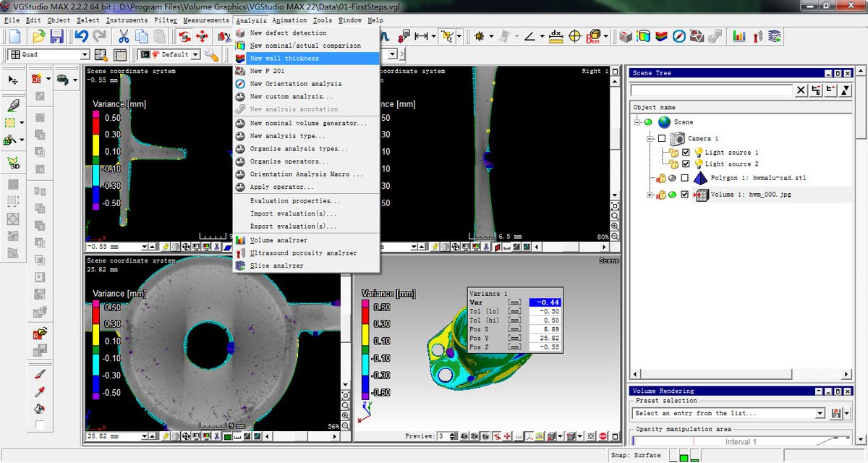Viewport: 868px width, 463px height.
Task: Click the orientation analysis compass toolbar icon
Action: 679,35
